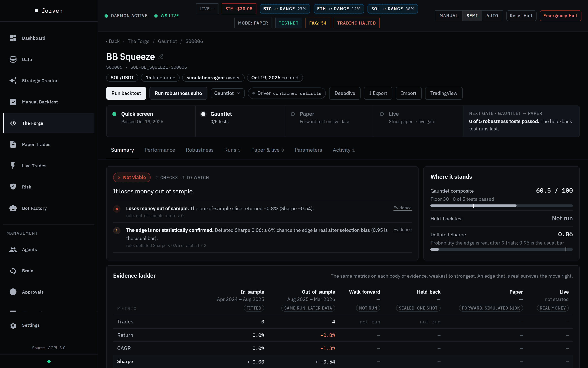The height and width of the screenshot is (368, 588).
Task: Go Back via breadcrumb link
Action: click(113, 41)
